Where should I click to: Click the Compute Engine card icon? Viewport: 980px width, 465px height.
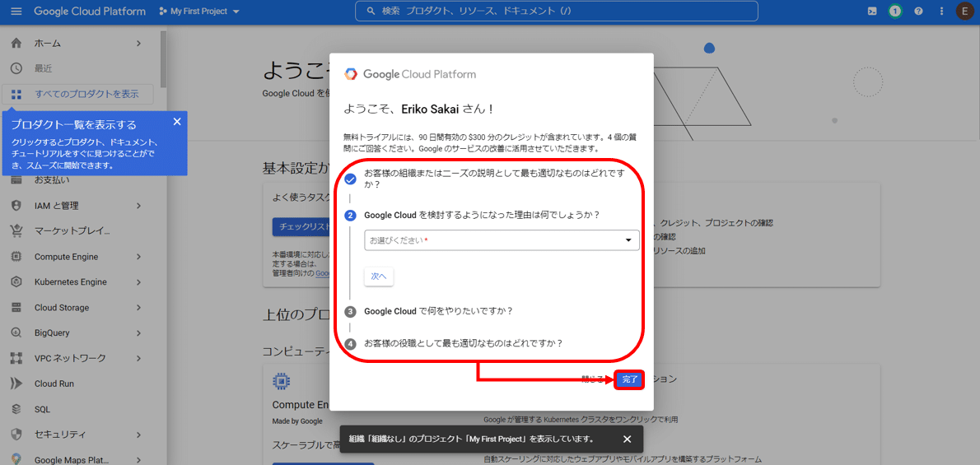[281, 381]
